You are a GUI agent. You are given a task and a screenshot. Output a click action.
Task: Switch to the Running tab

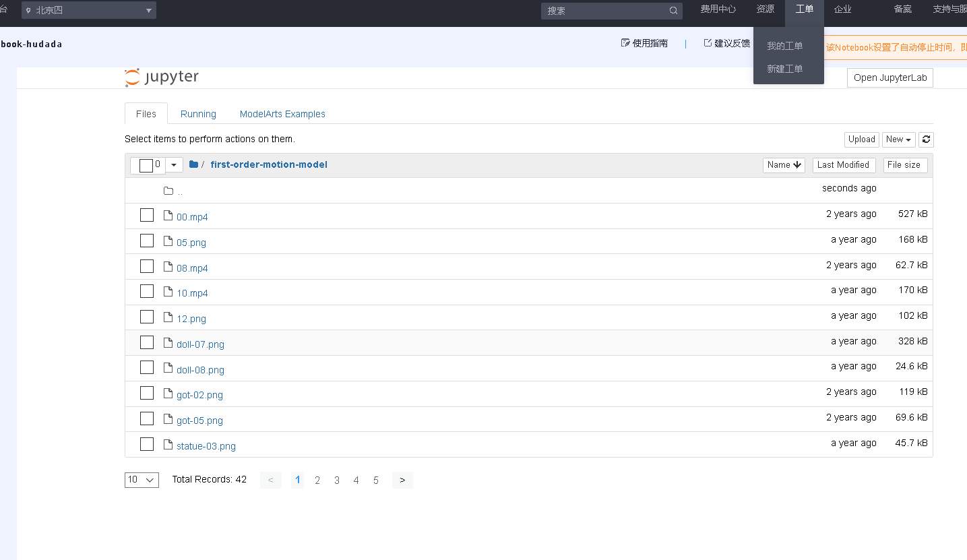click(x=198, y=114)
